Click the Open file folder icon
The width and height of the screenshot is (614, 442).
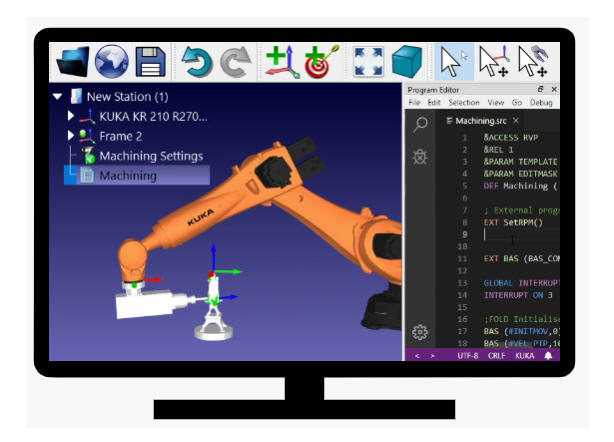click(x=72, y=62)
